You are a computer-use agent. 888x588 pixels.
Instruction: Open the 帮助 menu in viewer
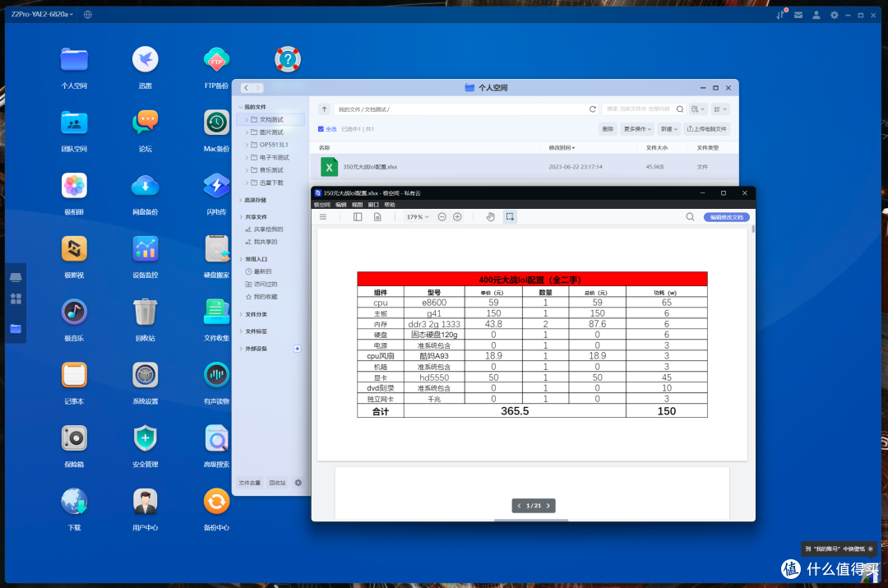point(390,205)
